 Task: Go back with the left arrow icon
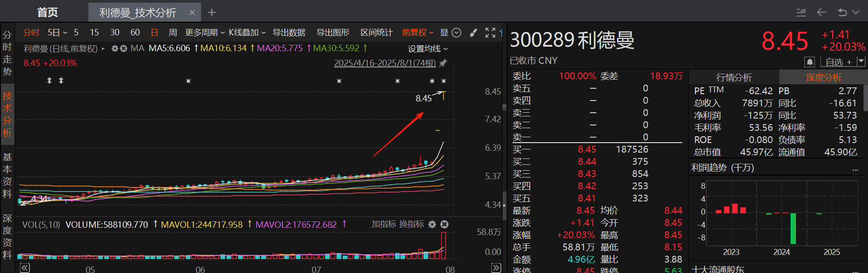pyautogui.click(x=821, y=12)
